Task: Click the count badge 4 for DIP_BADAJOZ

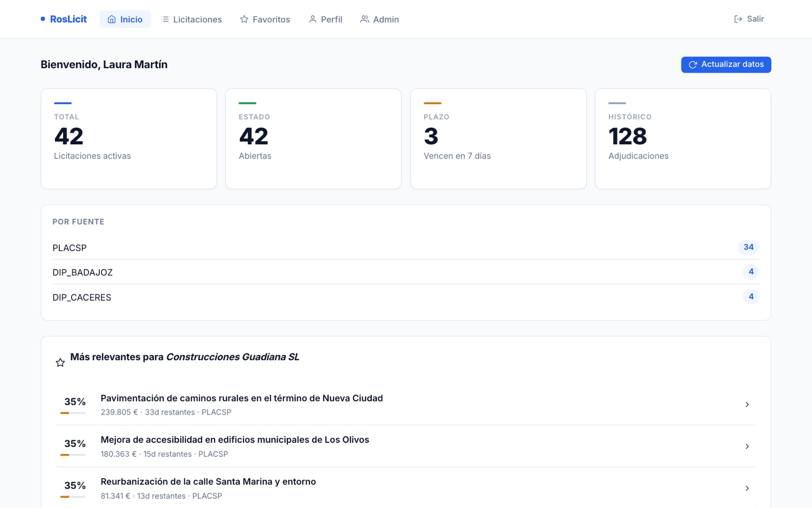Action: pyautogui.click(x=751, y=272)
